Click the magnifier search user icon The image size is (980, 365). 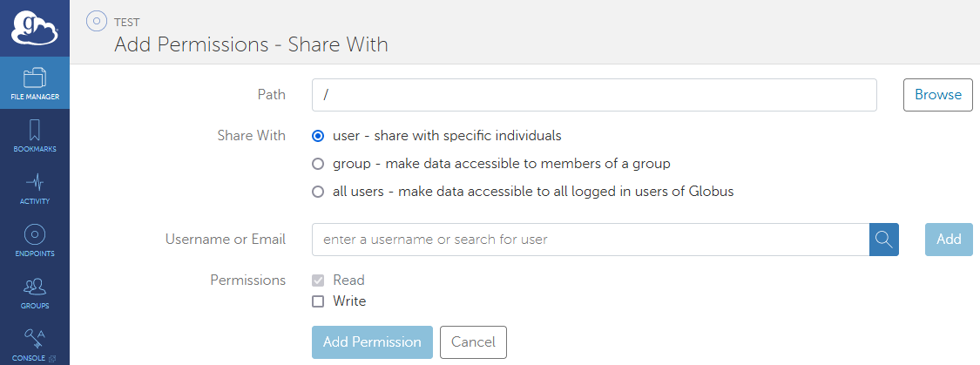coord(883,239)
